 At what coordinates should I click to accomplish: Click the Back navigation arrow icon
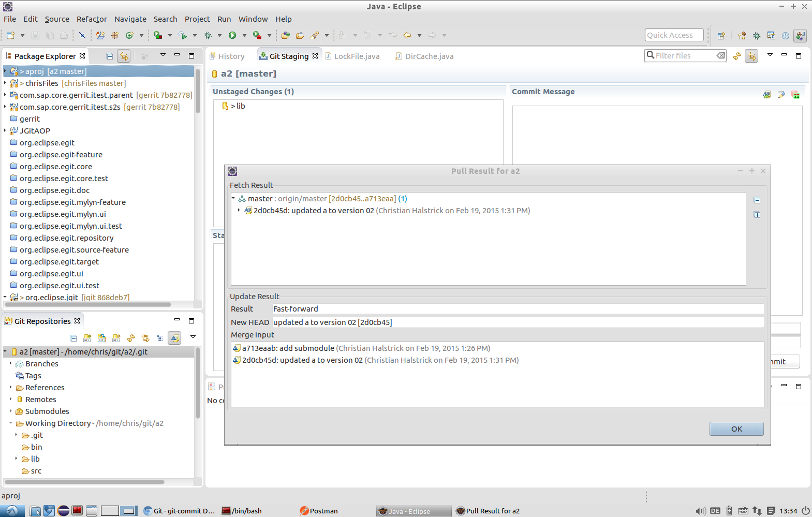pyautogui.click(x=407, y=35)
